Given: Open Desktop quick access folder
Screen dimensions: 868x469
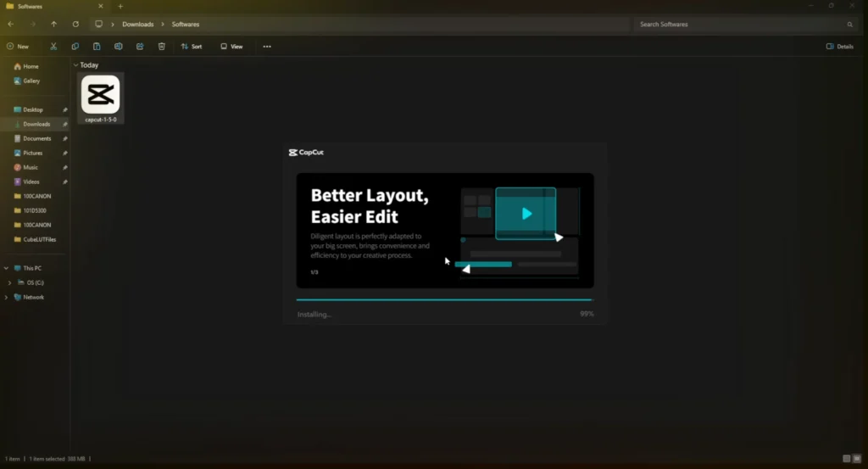Looking at the screenshot, I should [x=33, y=109].
